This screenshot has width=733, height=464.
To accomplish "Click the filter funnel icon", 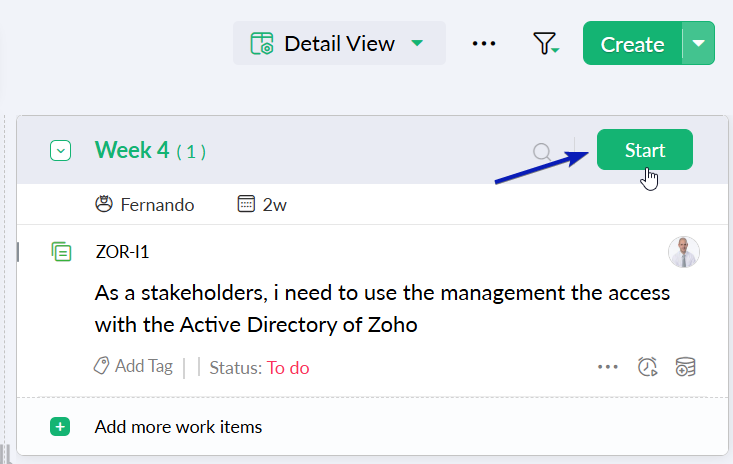I will (544, 44).
